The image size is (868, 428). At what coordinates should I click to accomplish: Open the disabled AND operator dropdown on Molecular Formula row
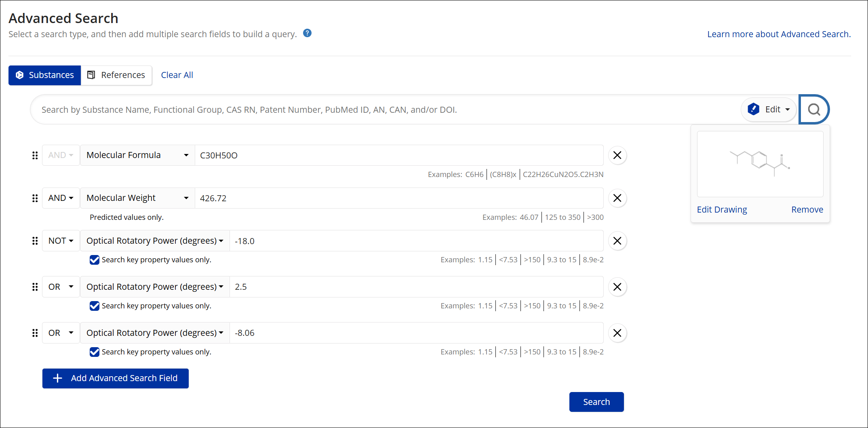tap(61, 155)
